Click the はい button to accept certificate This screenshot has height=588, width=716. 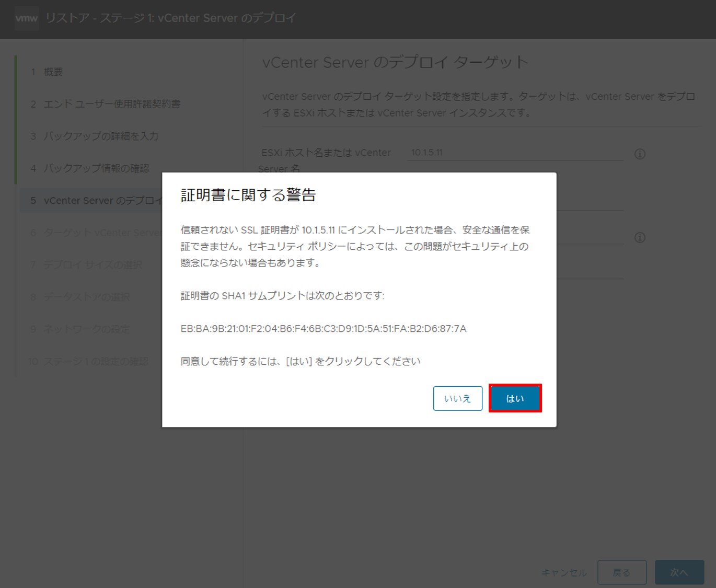pyautogui.click(x=515, y=398)
